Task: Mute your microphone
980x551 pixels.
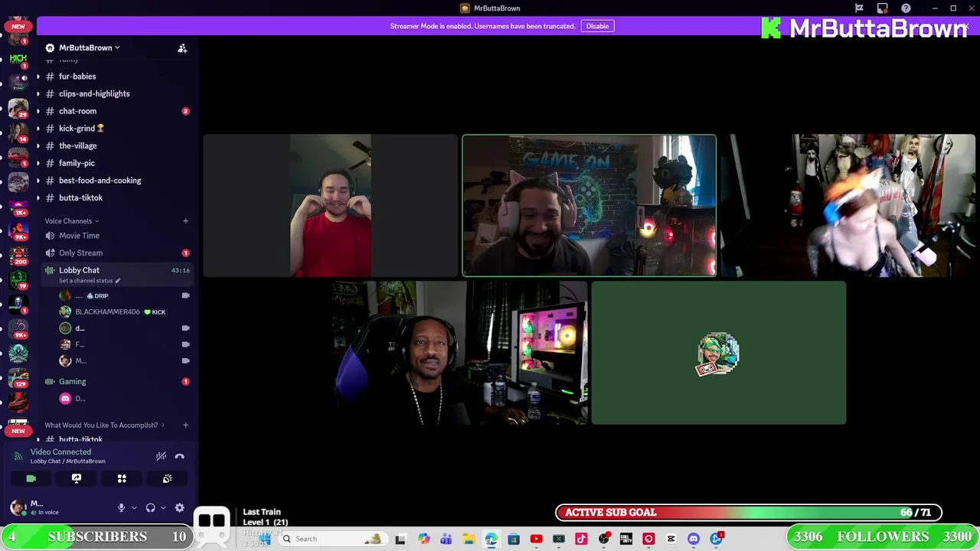Action: (x=121, y=507)
